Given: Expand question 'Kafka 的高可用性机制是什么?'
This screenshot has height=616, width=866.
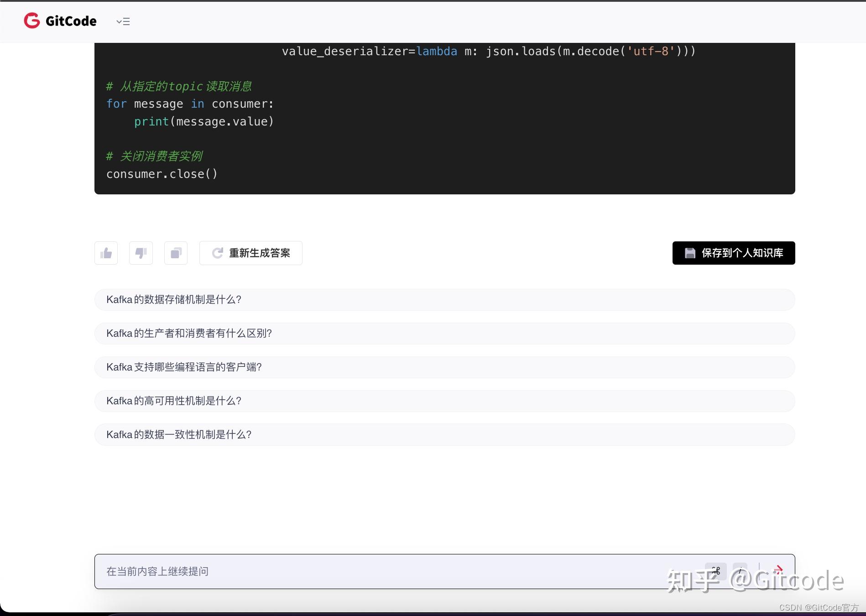Looking at the screenshot, I should click(444, 401).
